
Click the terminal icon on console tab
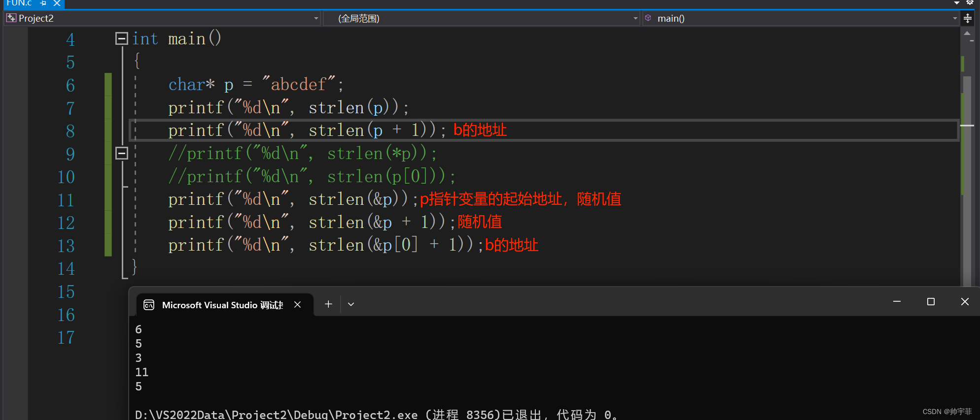coord(149,305)
